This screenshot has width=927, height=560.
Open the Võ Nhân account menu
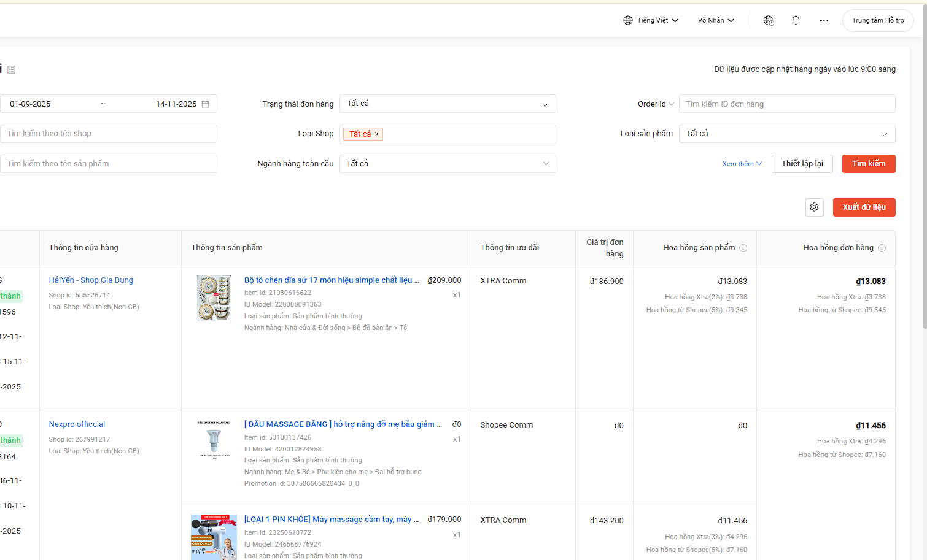pyautogui.click(x=715, y=20)
